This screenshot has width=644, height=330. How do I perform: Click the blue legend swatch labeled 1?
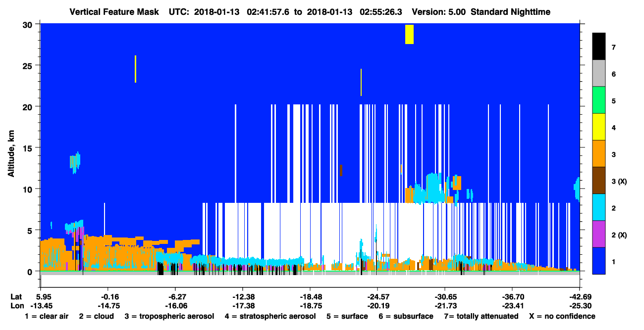[x=599, y=261]
